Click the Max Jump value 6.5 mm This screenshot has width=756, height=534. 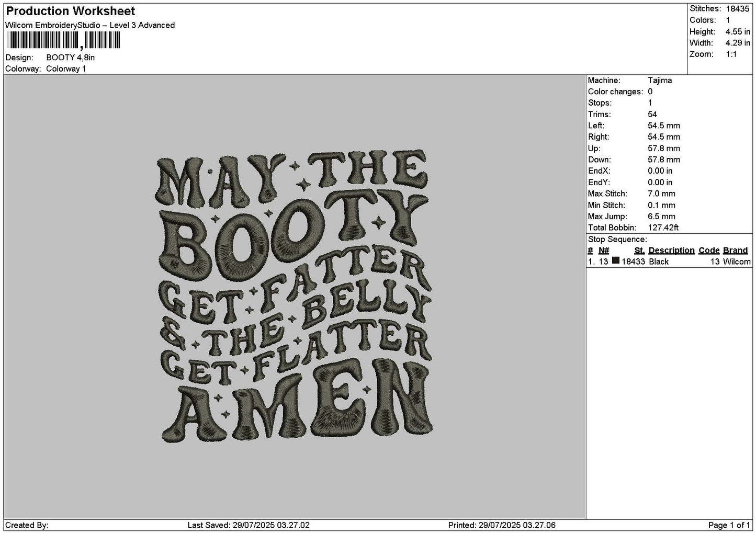click(x=661, y=217)
